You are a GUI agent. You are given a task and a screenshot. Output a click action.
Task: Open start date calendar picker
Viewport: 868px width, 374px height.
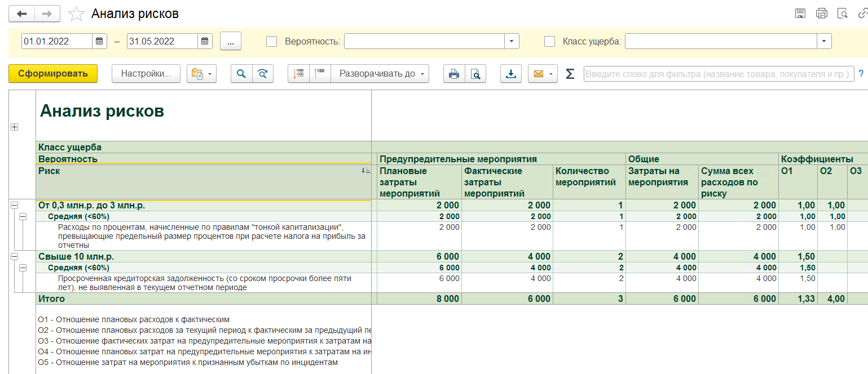pos(99,41)
